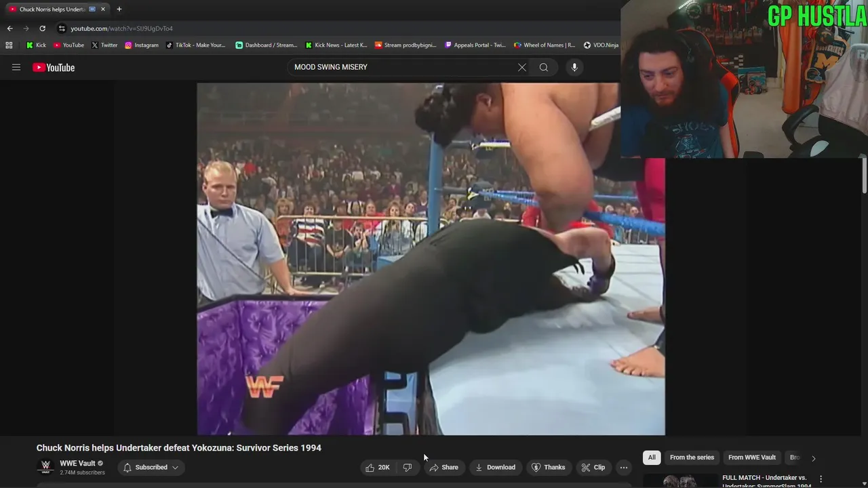Viewport: 868px width, 488px height.
Task: Run search with the magnifier button
Action: (x=544, y=67)
